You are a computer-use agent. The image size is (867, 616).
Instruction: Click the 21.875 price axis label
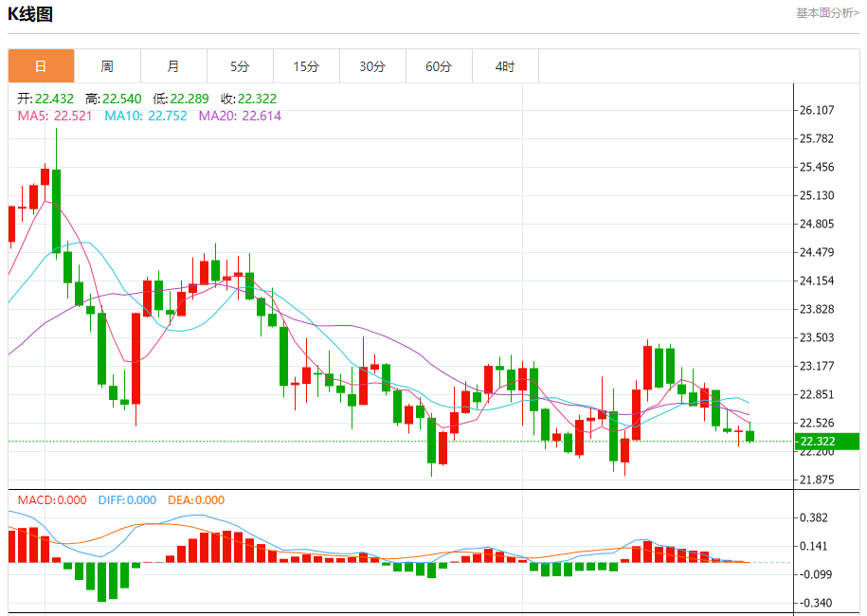[817, 480]
